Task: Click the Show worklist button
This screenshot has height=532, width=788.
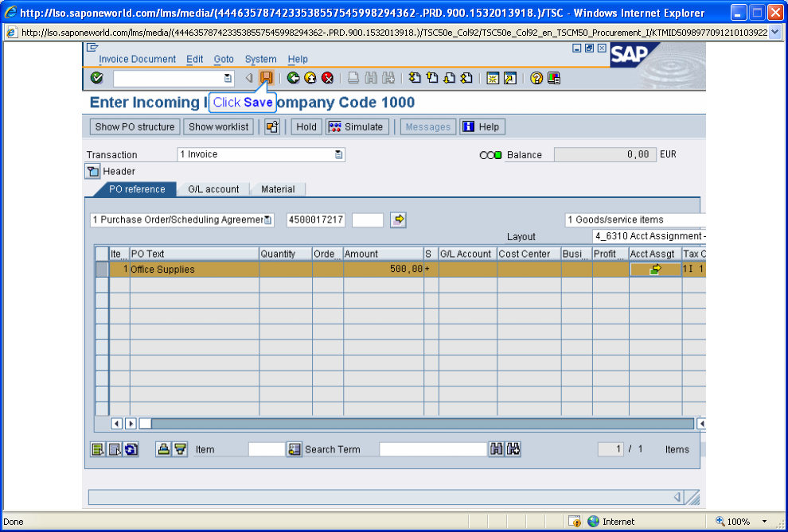Action: 219,127
